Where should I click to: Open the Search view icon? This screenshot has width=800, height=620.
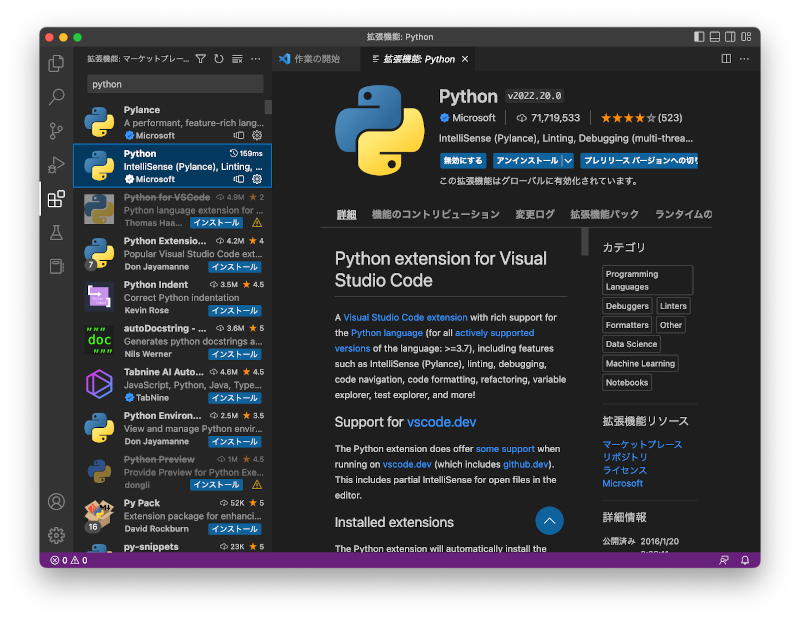pos(56,96)
